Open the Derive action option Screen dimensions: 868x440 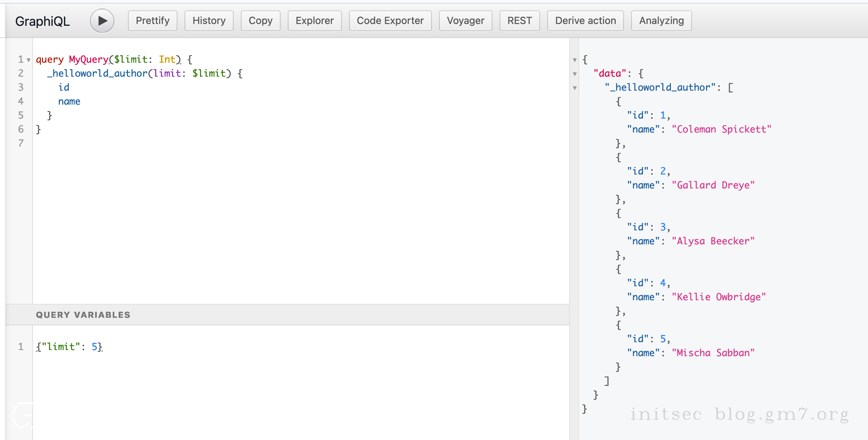585,21
